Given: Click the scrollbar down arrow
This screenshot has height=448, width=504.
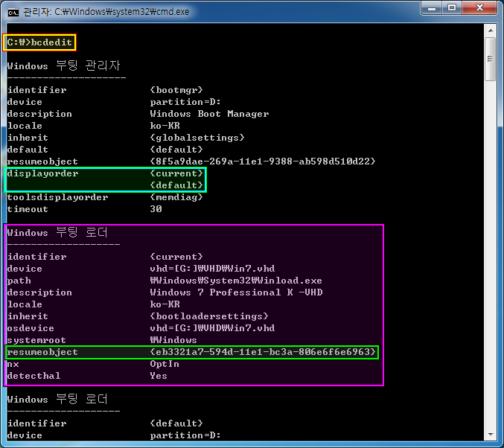Looking at the screenshot, I should [x=491, y=435].
